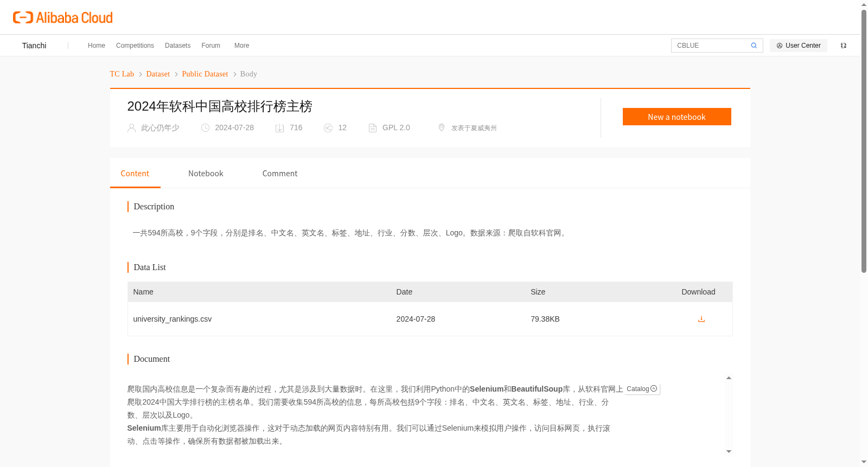Viewport: 868px width, 467px height.
Task: Click the Download column header
Action: click(698, 292)
